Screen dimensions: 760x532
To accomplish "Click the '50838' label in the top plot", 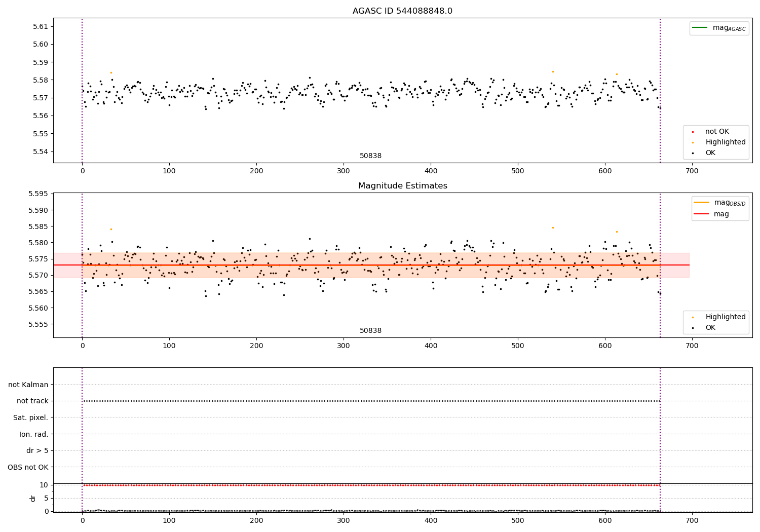I will pos(371,156).
